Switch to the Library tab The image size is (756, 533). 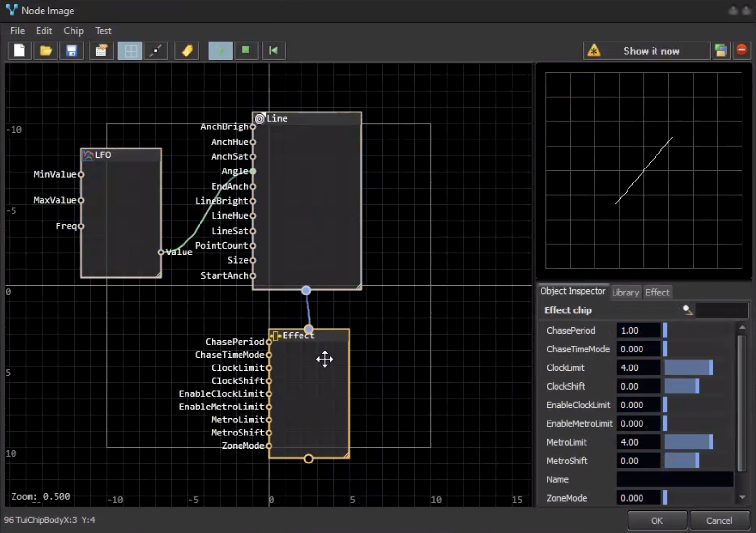[x=625, y=292]
